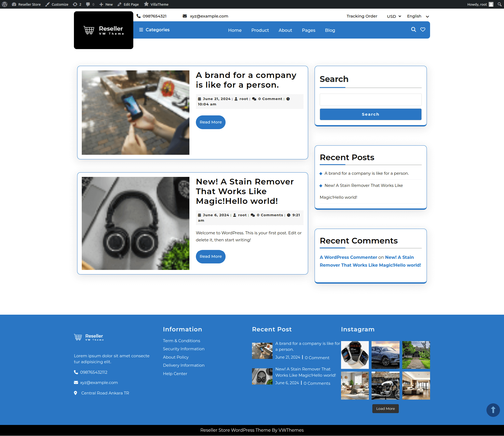
Task: Open the wishlist heart icon
Action: (423, 30)
